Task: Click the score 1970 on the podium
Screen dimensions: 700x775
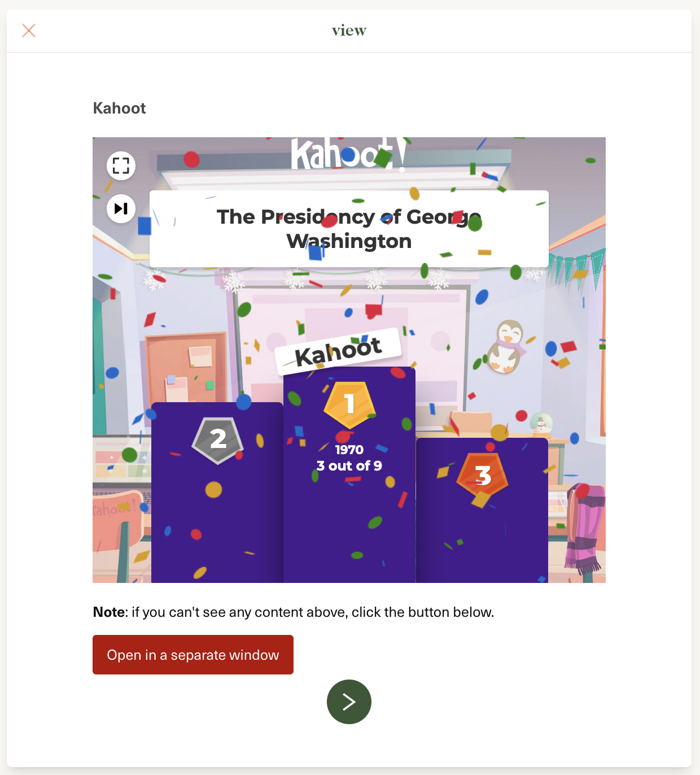Action: pos(349,450)
